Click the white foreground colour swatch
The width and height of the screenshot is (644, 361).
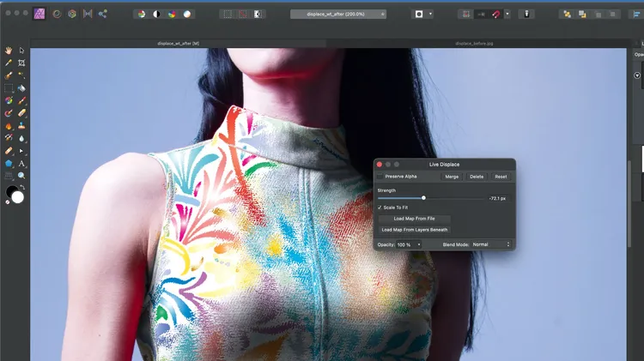click(18, 198)
